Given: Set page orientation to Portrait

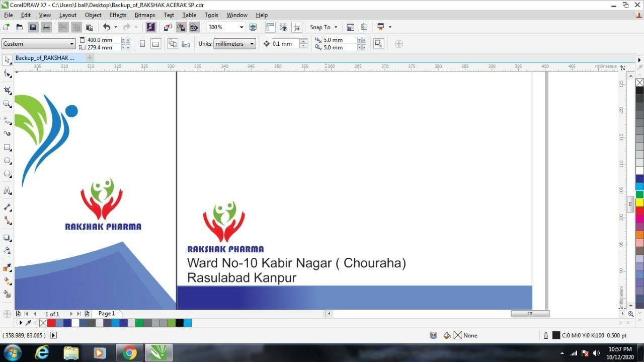Looking at the screenshot, I should (142, 44).
